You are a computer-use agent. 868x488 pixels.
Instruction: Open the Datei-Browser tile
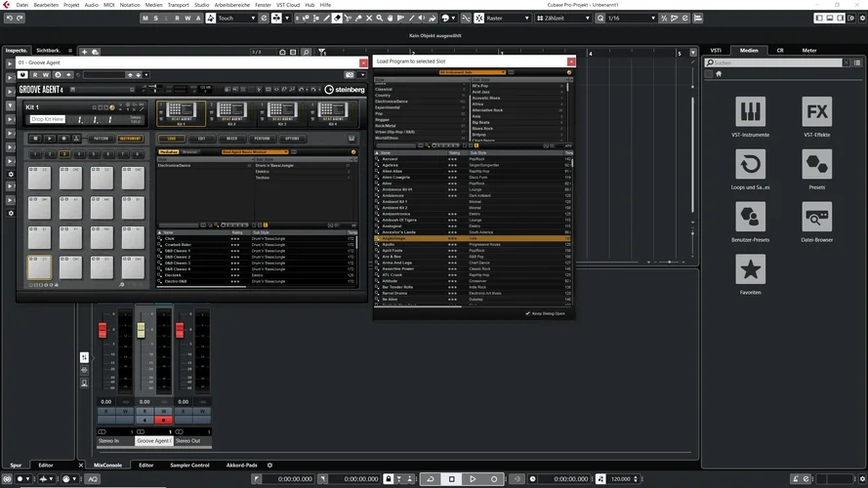tap(816, 217)
